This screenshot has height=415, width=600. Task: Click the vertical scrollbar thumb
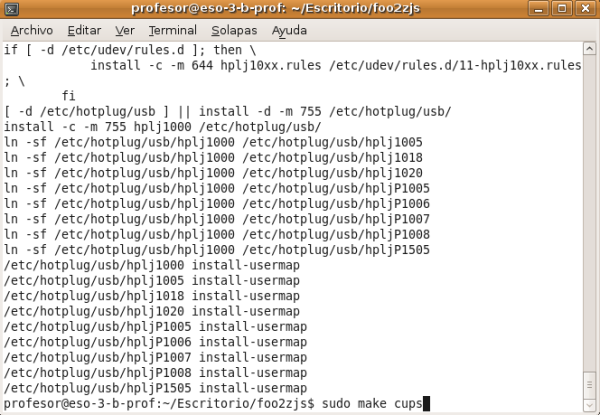588,384
